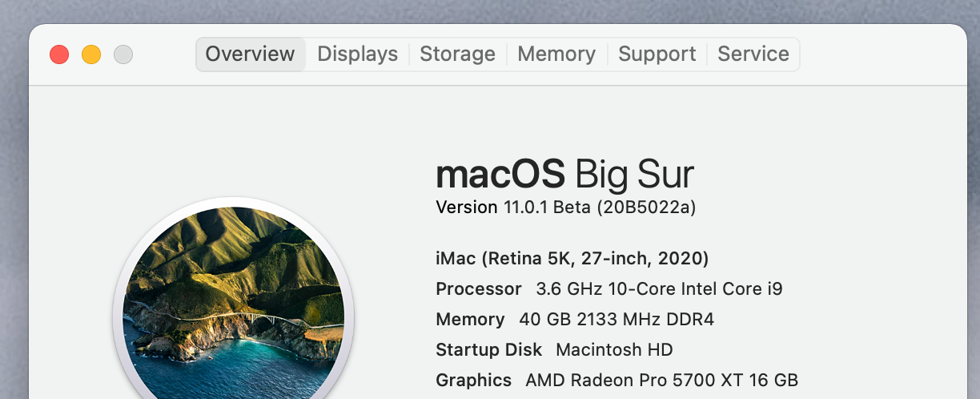Minimize window with the yellow button

(91, 54)
